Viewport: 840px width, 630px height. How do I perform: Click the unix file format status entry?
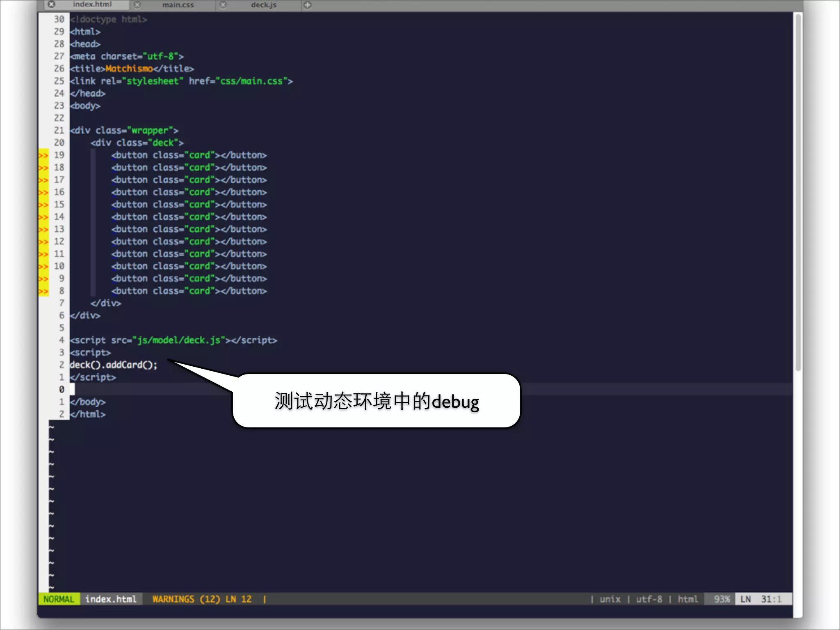click(x=610, y=599)
